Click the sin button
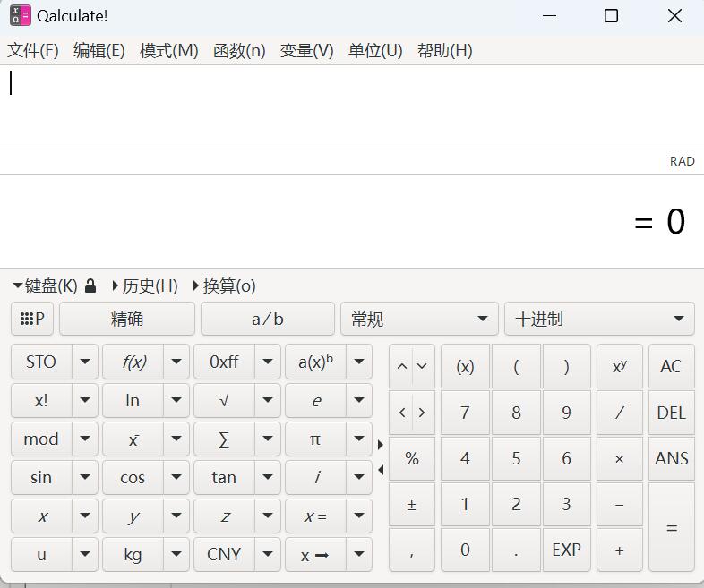The width and height of the screenshot is (704, 588). coord(41,477)
